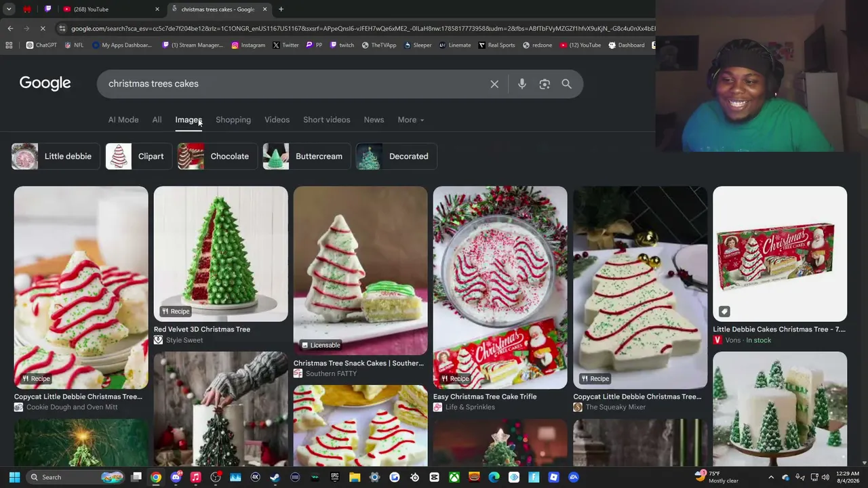The image size is (868, 488).
Task: View site information in the address bar
Action: coord(62,28)
